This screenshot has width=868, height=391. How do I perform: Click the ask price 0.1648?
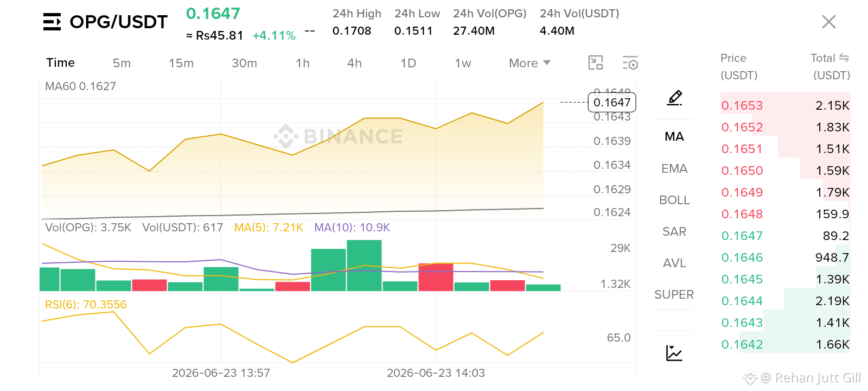tap(742, 214)
